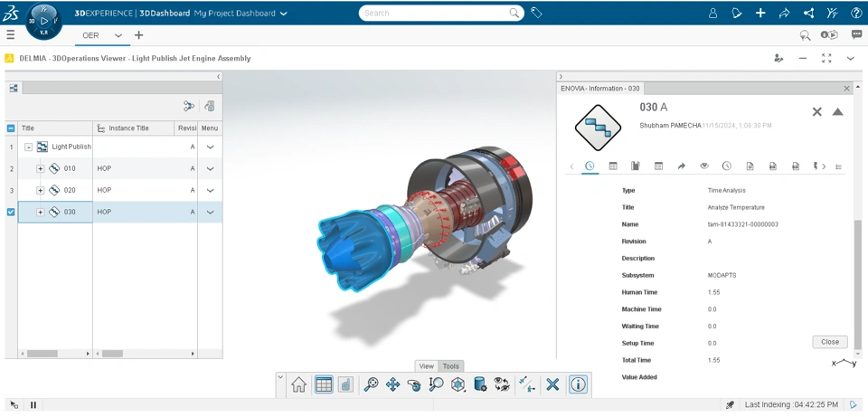Image resolution: width=868 pixels, height=417 pixels.
Task: Open the Menu chevron for Light Publish row
Action: pos(211,147)
